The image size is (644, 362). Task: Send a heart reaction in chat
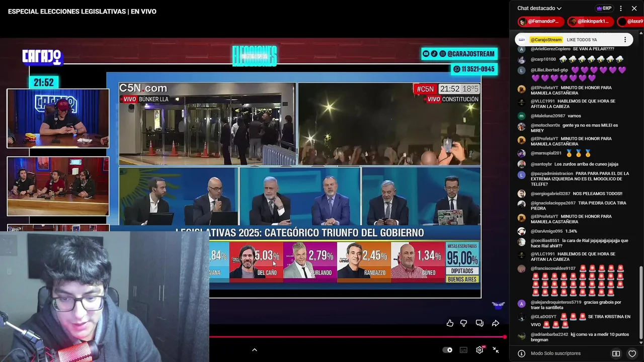632,353
